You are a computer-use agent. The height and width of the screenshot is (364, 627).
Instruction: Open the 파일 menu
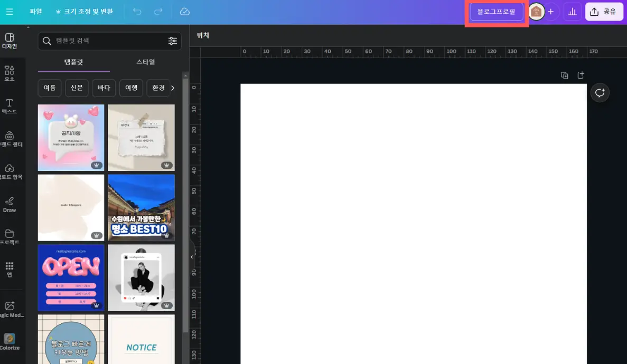click(35, 12)
